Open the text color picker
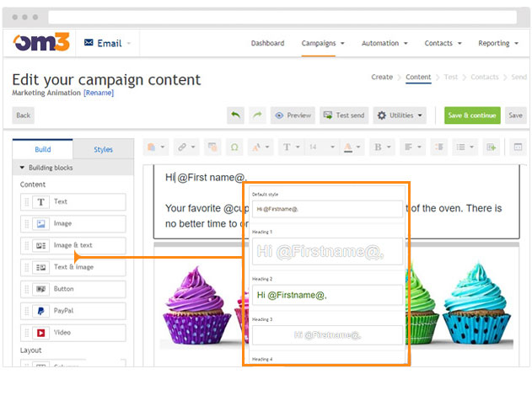Screen dimensions: 532x417 pyautogui.click(x=351, y=147)
